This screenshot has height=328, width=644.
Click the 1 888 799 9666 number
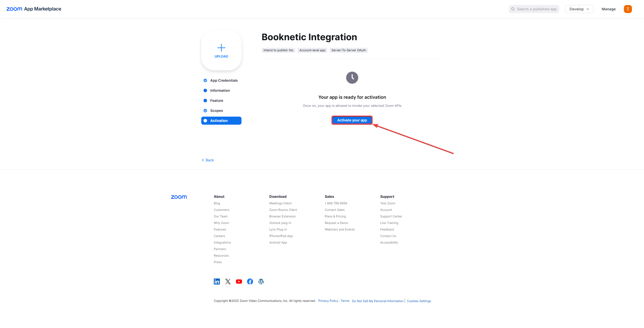pos(336,203)
